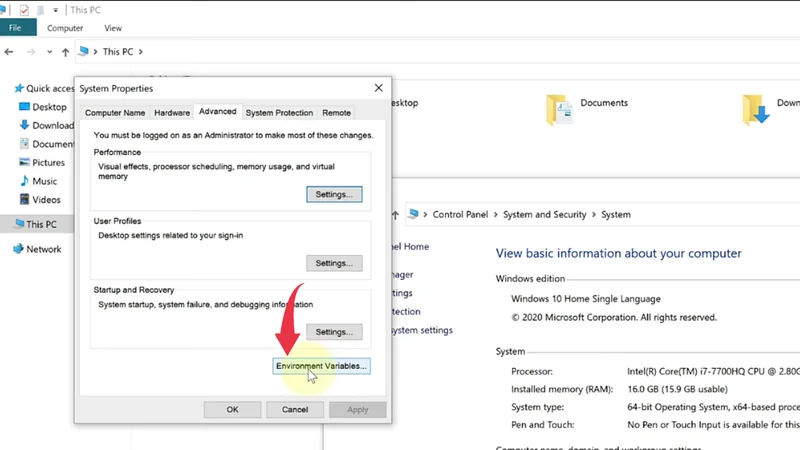Switch to the Hardware tab
800x450 pixels.
click(x=172, y=113)
